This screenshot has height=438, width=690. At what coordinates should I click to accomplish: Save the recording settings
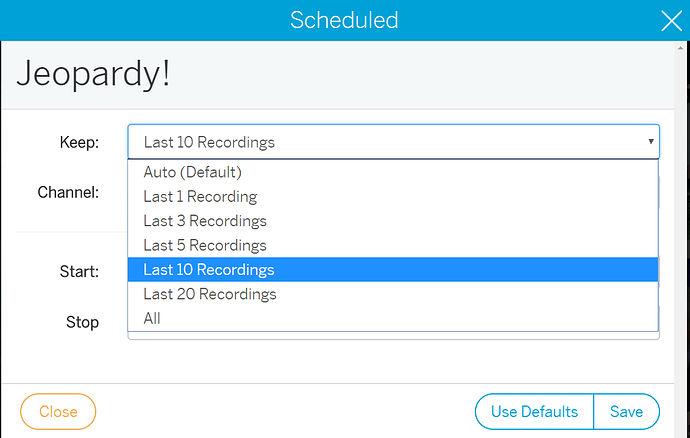[627, 412]
